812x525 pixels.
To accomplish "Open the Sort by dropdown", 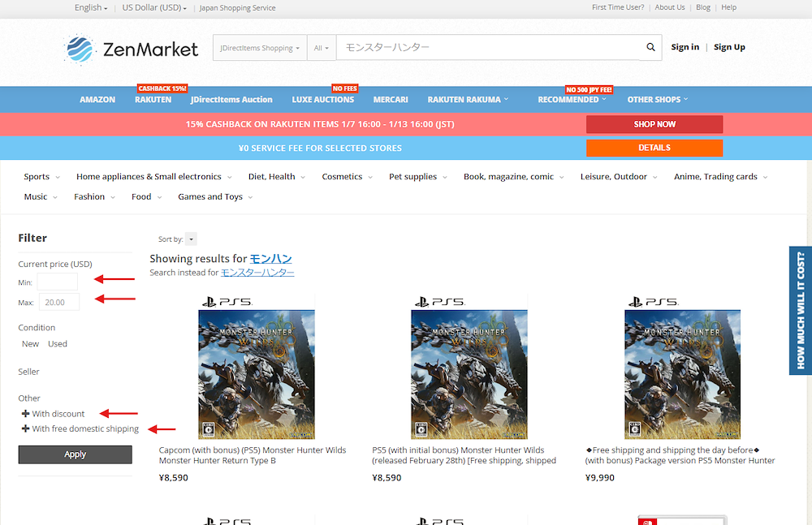I will tap(191, 239).
